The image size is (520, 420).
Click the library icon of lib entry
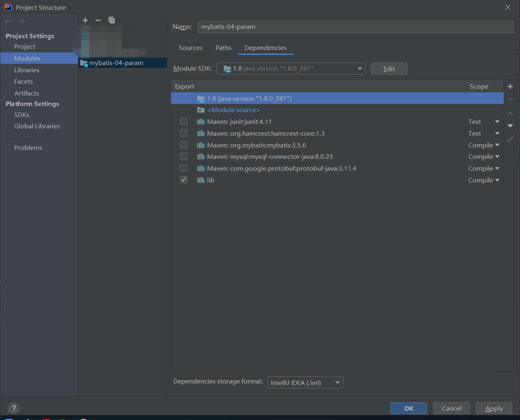pyautogui.click(x=201, y=180)
